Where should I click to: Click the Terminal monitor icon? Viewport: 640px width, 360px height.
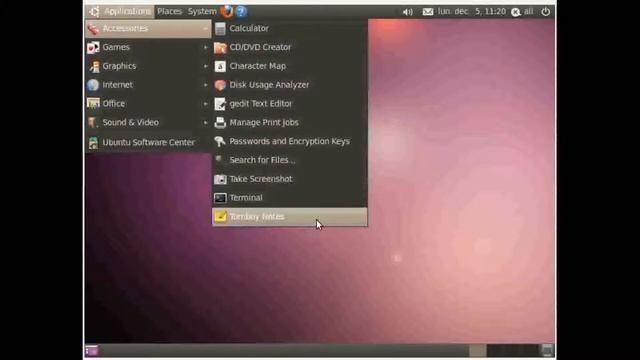click(220, 198)
